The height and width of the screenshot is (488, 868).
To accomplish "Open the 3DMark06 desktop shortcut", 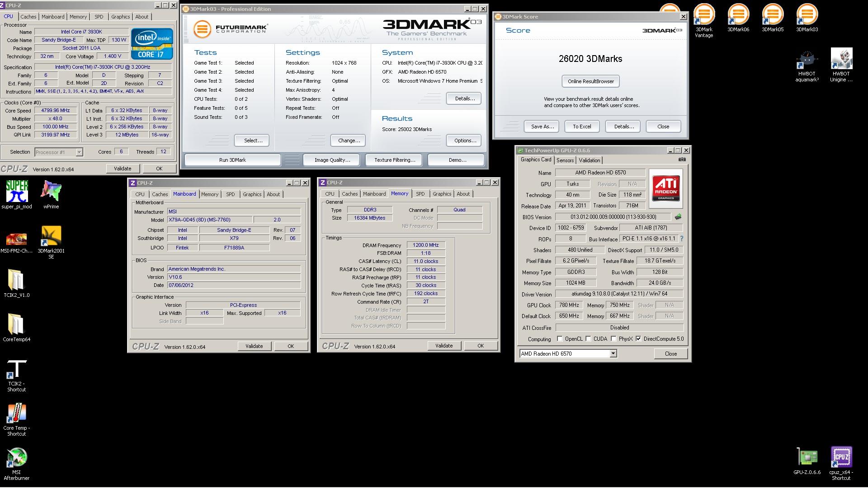I will (x=738, y=18).
